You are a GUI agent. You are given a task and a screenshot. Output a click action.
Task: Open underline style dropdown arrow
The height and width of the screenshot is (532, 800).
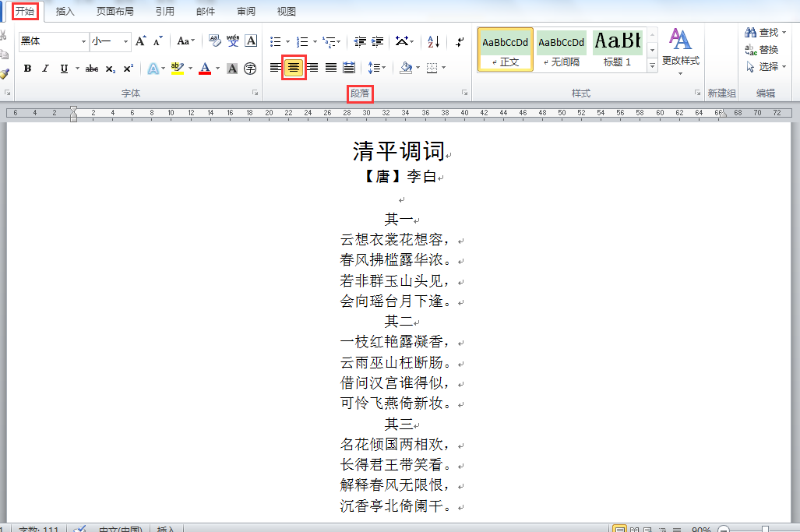click(x=78, y=69)
